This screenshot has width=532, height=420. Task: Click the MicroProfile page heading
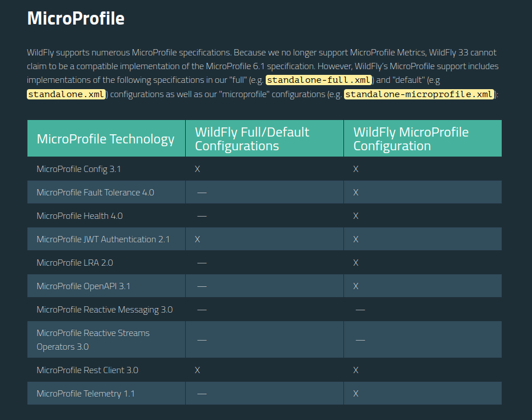(75, 18)
